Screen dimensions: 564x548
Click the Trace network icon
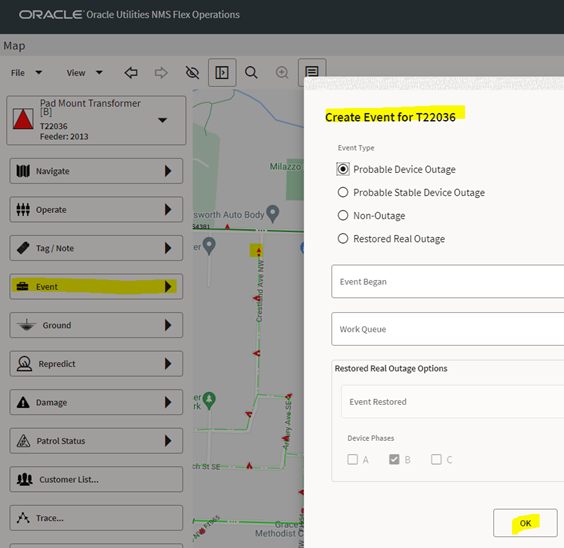point(23,518)
